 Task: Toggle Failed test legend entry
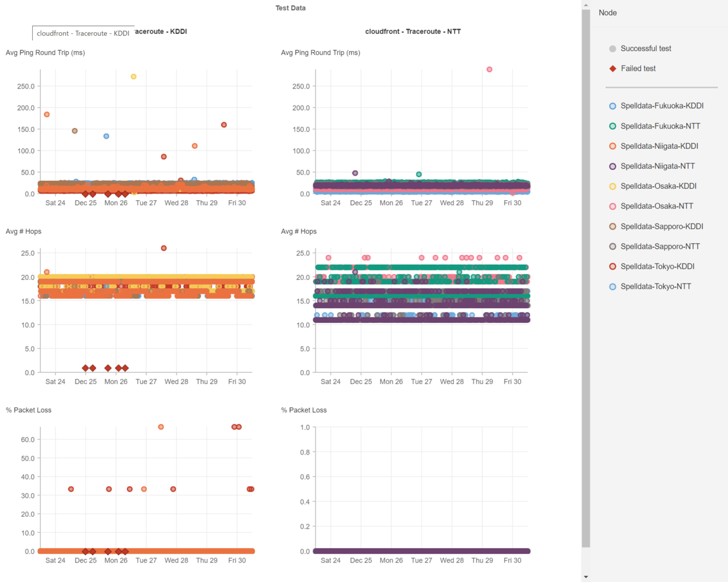coord(632,69)
